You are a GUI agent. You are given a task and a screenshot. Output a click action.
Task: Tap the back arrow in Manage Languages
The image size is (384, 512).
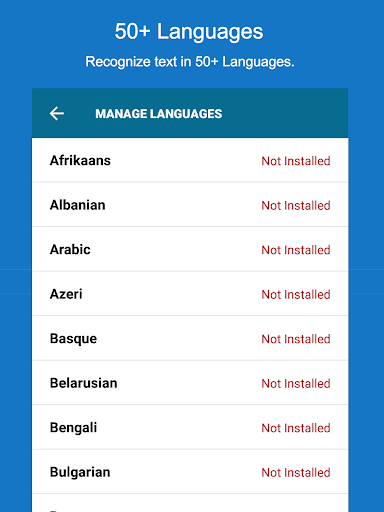pos(57,113)
